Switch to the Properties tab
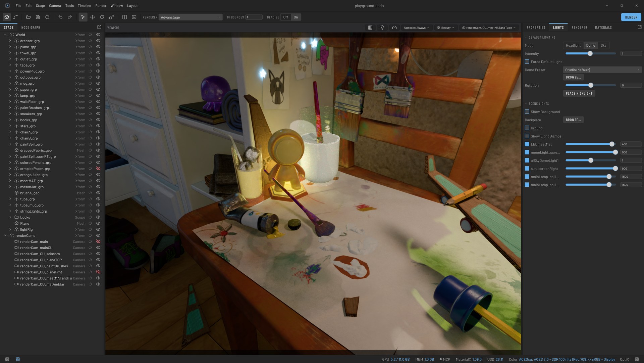Image resolution: width=644 pixels, height=363 pixels. coord(536,28)
